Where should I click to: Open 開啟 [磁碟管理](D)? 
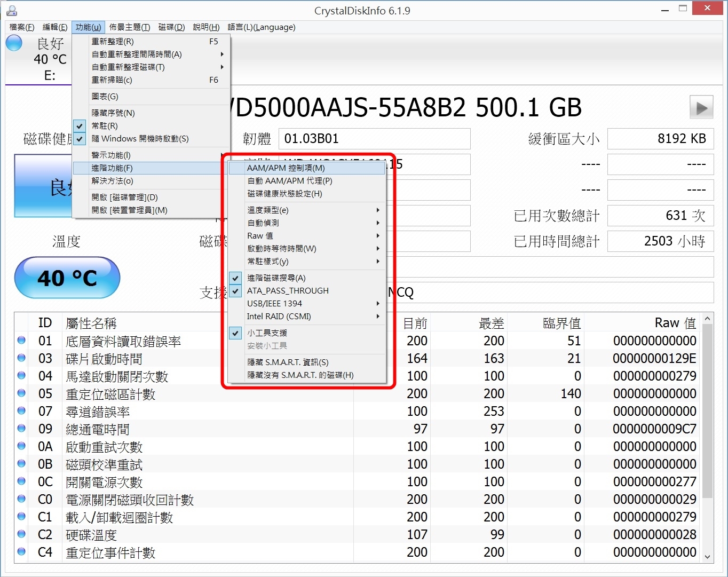(151, 197)
